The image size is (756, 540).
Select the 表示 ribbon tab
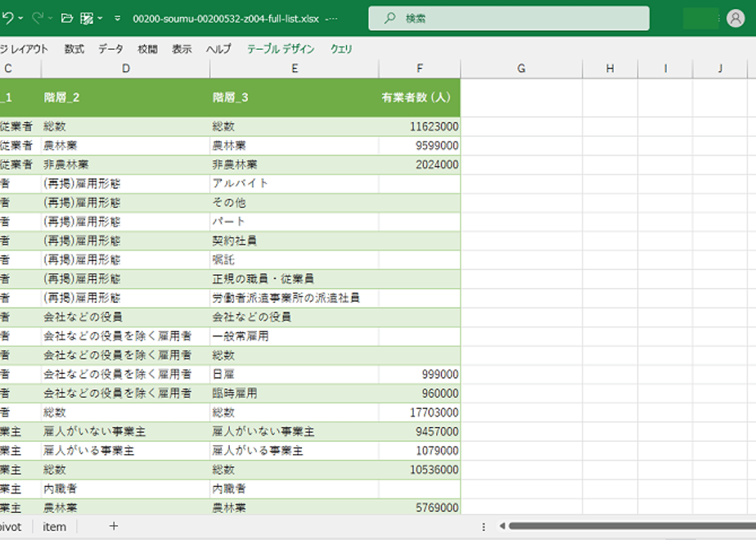182,49
